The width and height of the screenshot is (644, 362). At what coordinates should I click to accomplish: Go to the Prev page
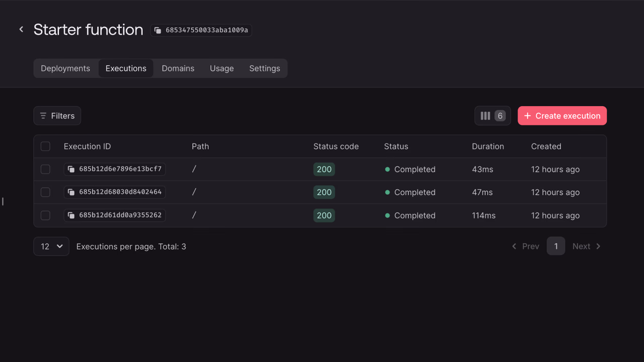pos(525,246)
